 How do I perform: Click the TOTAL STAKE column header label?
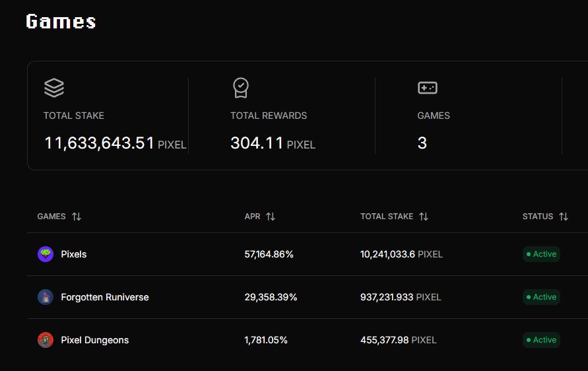(387, 217)
